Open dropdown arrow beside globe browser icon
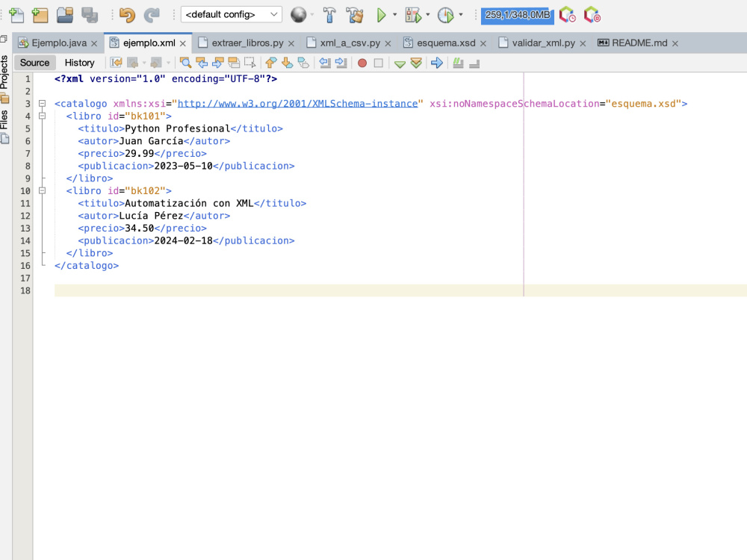This screenshot has height=560, width=747. pyautogui.click(x=312, y=15)
